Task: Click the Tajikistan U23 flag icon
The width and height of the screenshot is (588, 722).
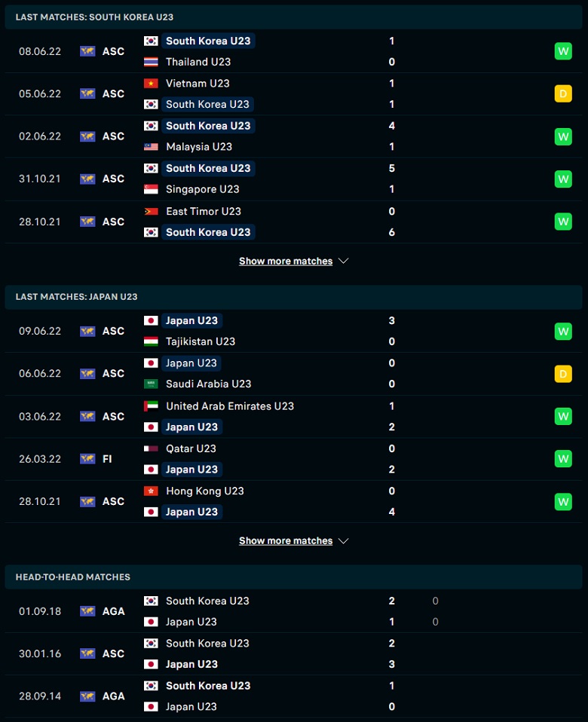Action: [151, 341]
